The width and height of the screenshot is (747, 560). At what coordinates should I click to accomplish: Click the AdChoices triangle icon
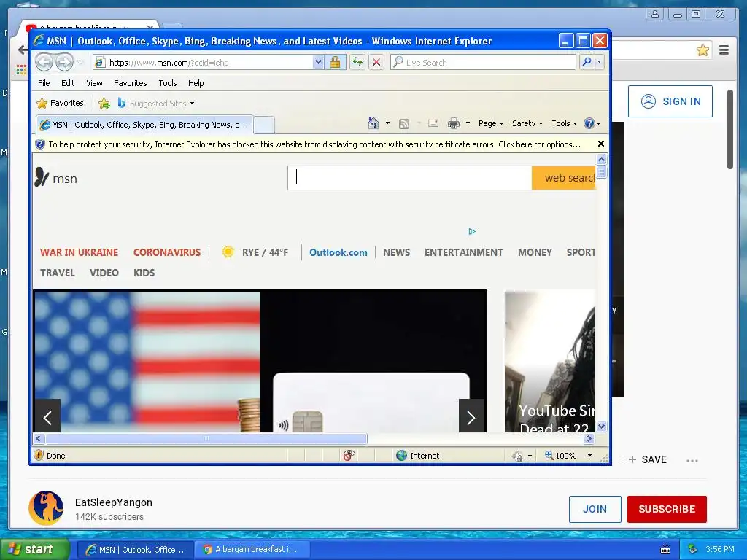472,231
